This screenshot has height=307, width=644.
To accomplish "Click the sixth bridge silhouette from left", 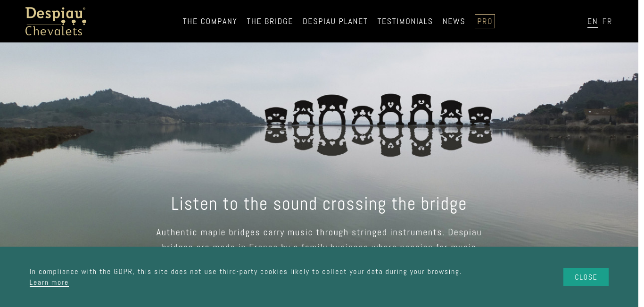I will click(421, 110).
